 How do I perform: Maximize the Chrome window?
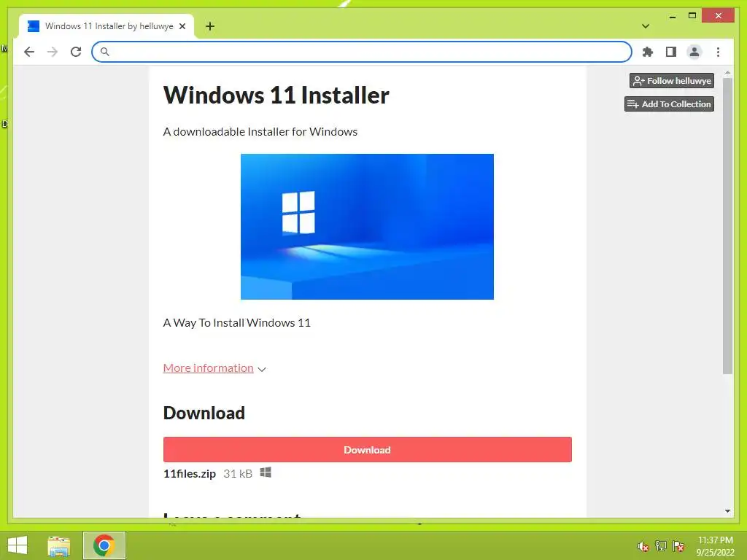pos(692,16)
